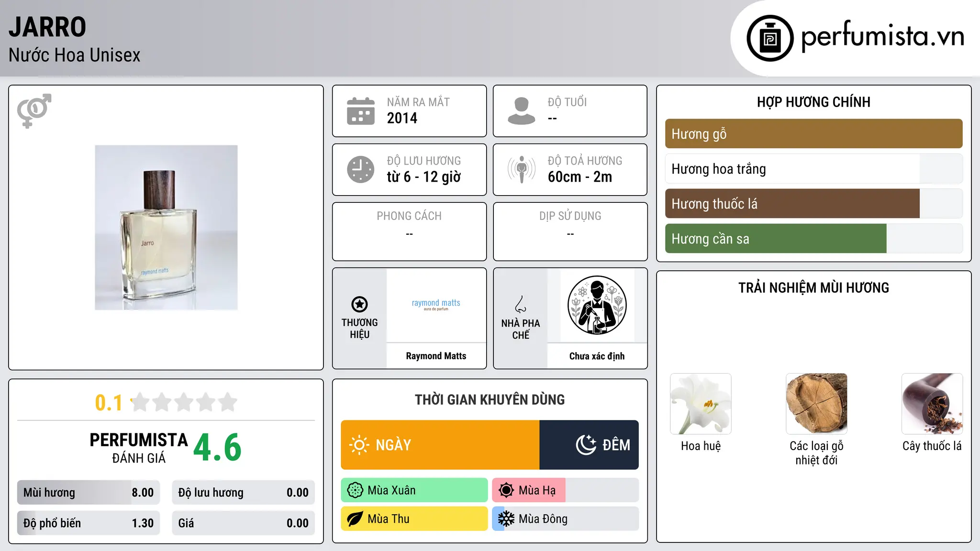Image resolution: width=980 pixels, height=551 pixels.
Task: Click the clock icon beside Độ lưu hương
Action: point(361,169)
